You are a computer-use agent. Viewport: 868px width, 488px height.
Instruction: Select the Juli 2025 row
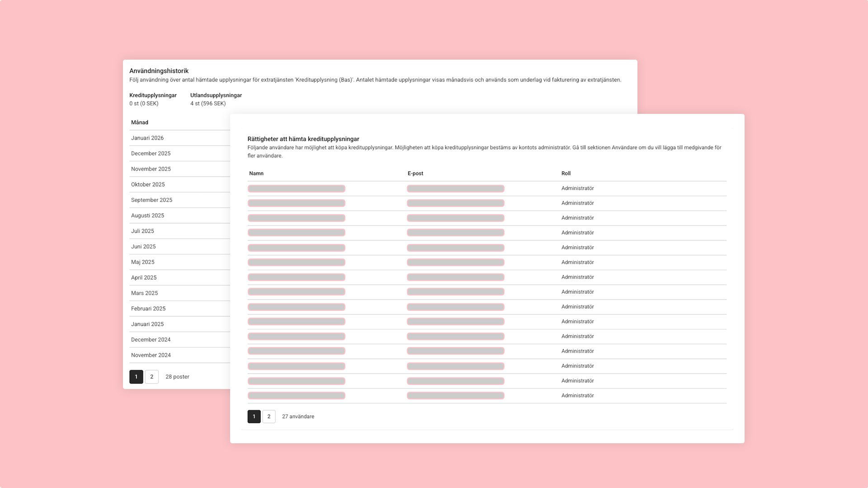coord(142,231)
